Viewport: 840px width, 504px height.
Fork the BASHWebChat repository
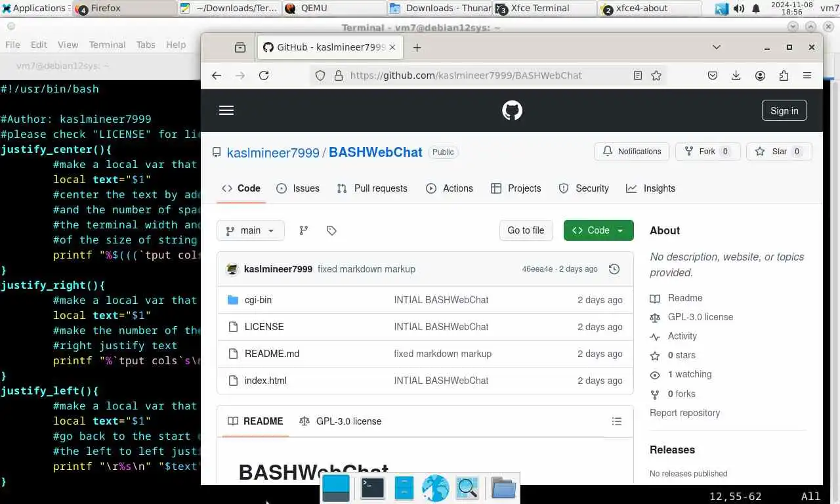click(707, 152)
